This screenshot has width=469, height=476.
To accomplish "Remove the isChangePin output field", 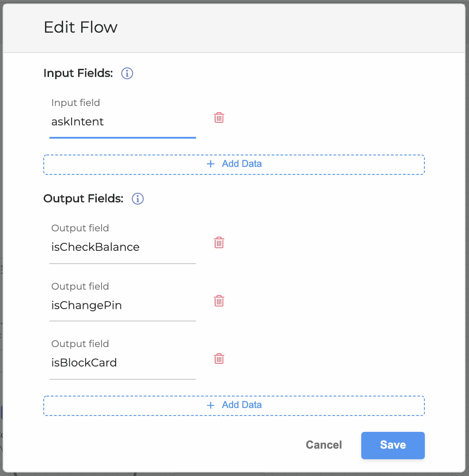I will 219,301.
